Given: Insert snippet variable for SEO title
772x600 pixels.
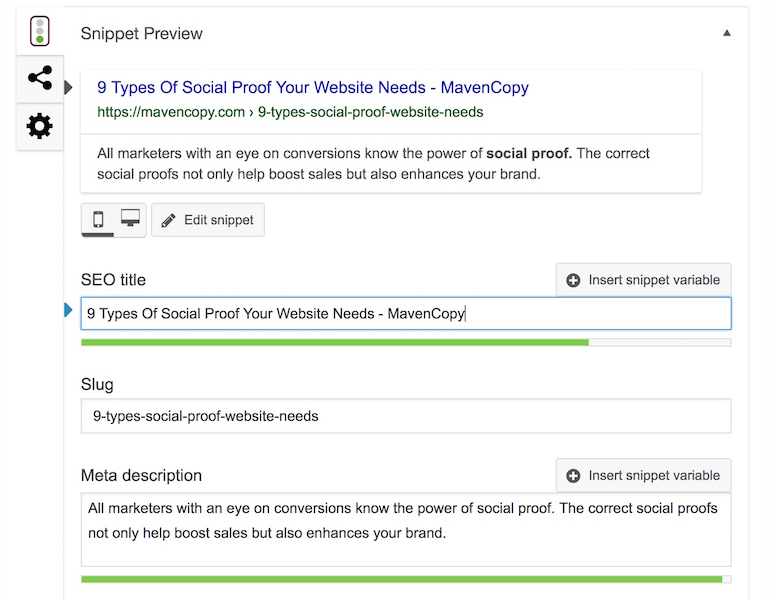Looking at the screenshot, I should pos(643,280).
